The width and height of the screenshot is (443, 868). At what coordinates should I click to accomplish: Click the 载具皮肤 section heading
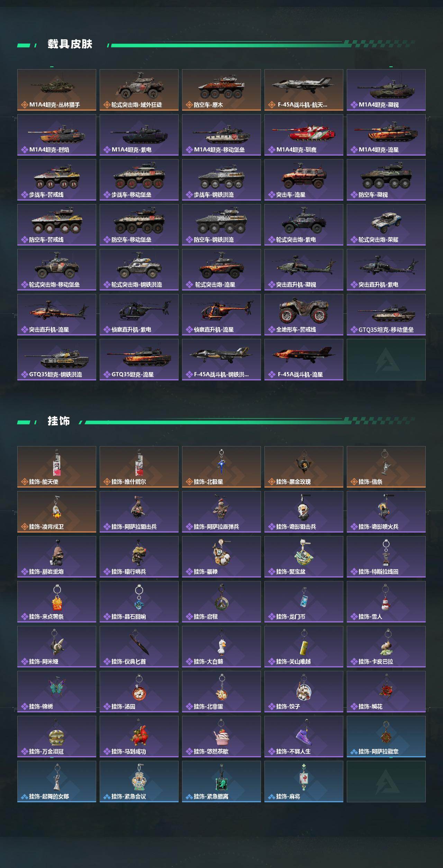pyautogui.click(x=70, y=44)
